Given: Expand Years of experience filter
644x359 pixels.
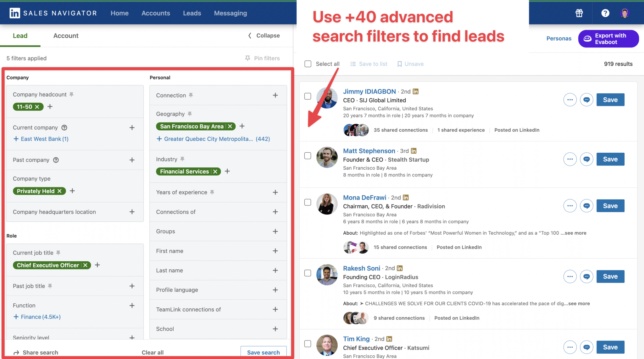Looking at the screenshot, I should (275, 192).
